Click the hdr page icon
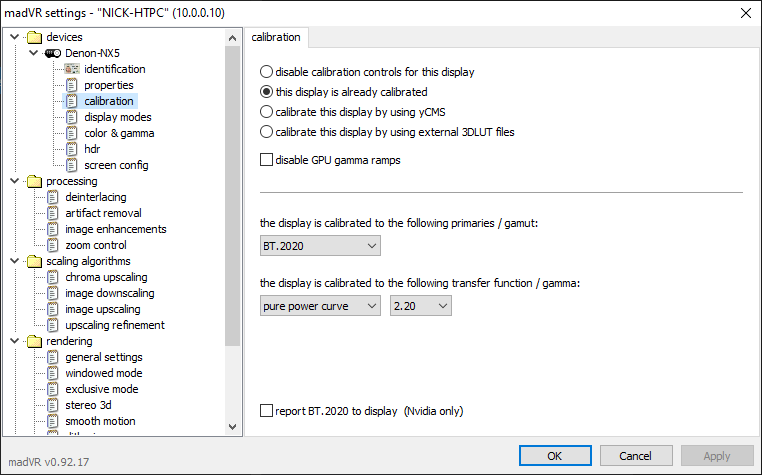762x475 pixels. pos(72,149)
